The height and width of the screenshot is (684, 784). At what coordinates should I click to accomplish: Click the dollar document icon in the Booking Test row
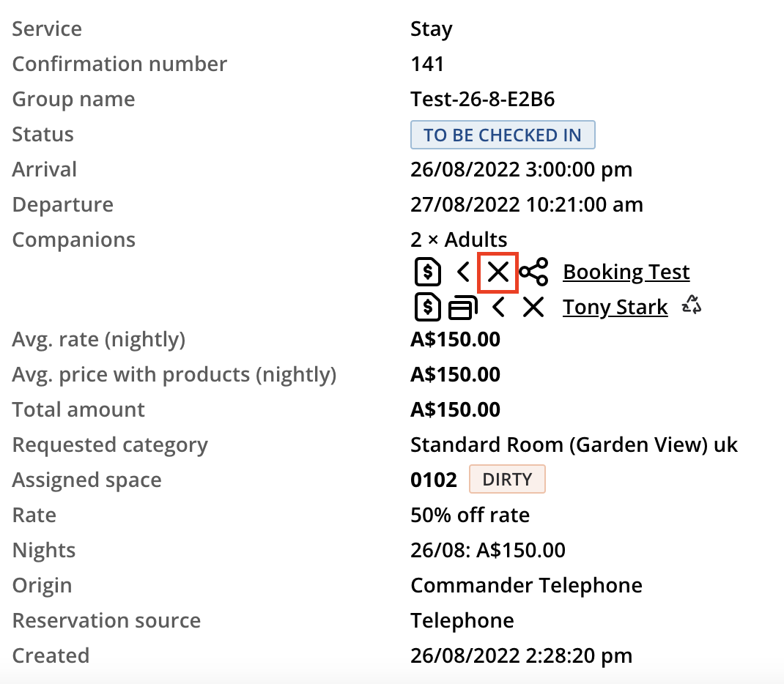(427, 272)
